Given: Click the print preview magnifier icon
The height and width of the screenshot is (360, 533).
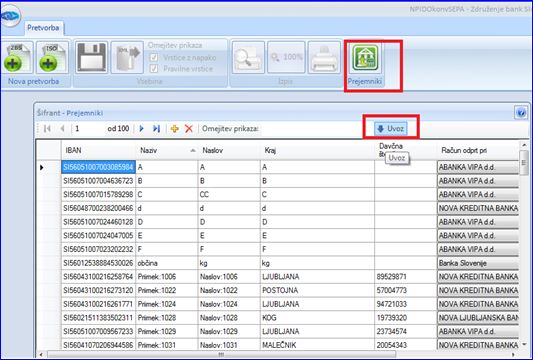Looking at the screenshot, I should coord(248,57).
